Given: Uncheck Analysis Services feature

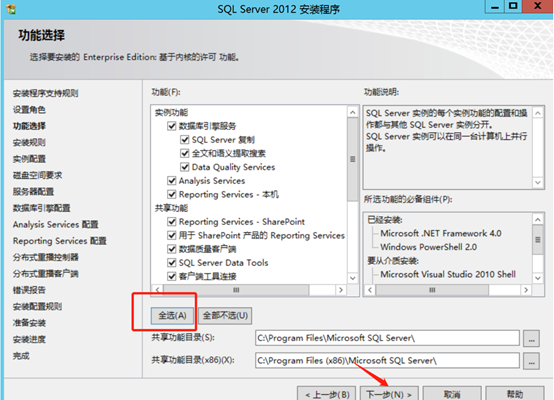Looking at the screenshot, I should coord(172,181).
